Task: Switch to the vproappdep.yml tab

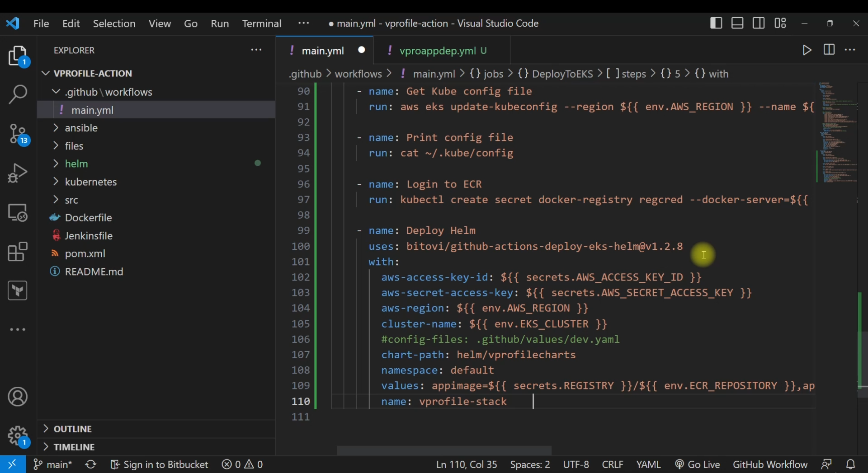Action: pyautogui.click(x=442, y=51)
